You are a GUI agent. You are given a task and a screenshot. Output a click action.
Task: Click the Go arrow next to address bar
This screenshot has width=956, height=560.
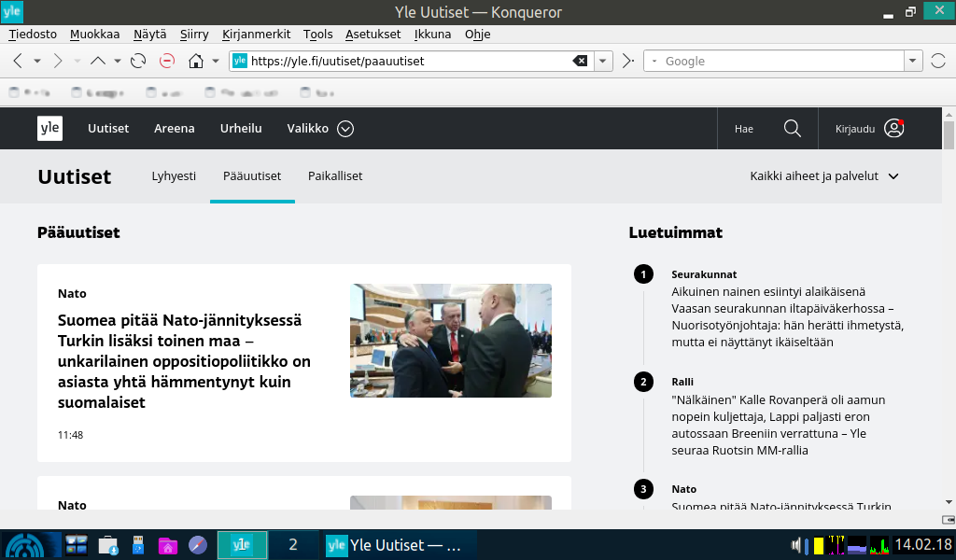click(628, 61)
